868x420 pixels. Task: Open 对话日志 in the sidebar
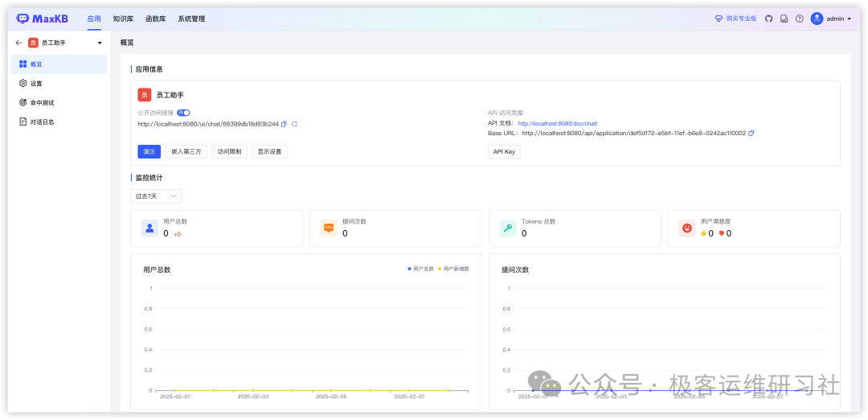(x=42, y=122)
